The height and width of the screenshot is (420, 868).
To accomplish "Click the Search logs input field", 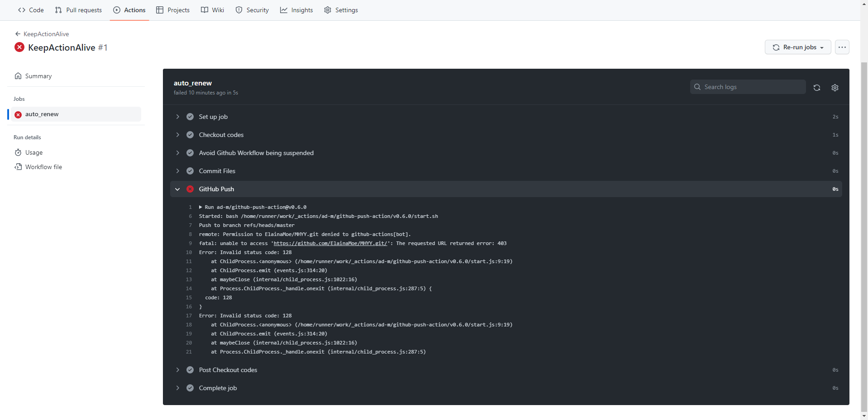I will pyautogui.click(x=752, y=87).
